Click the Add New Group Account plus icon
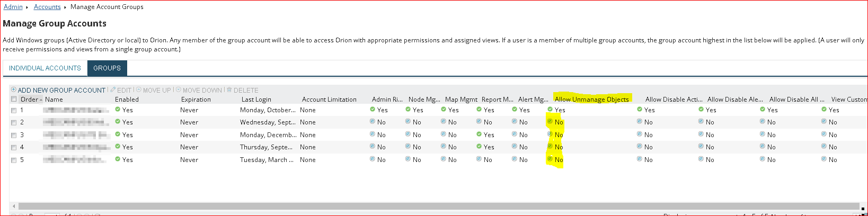This screenshot has height=216, width=868. [14, 90]
